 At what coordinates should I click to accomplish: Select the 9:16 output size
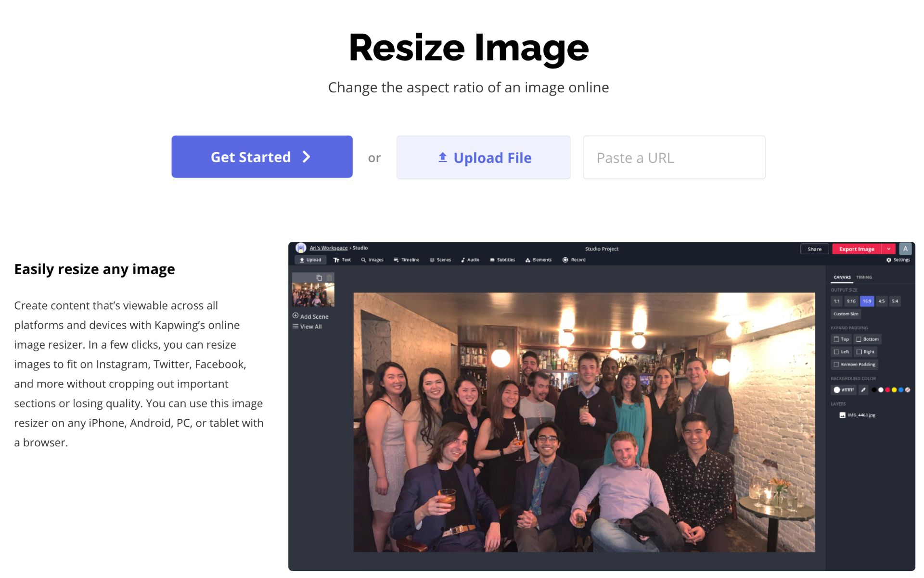(851, 301)
